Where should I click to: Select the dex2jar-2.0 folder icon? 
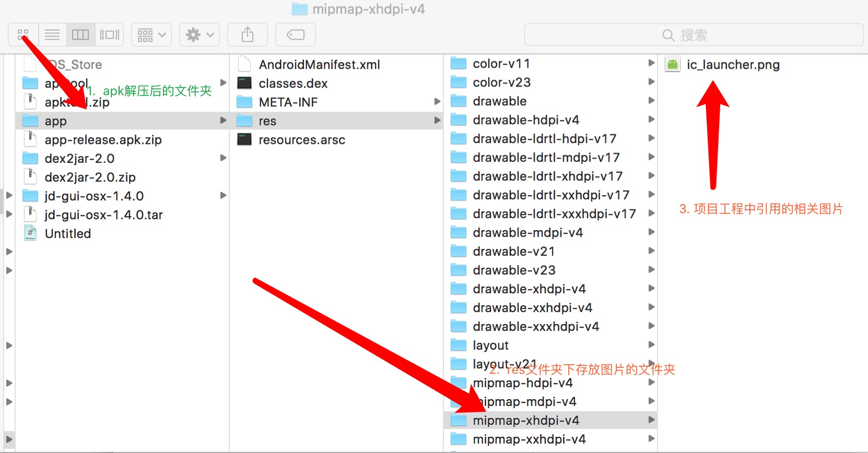[x=30, y=159]
